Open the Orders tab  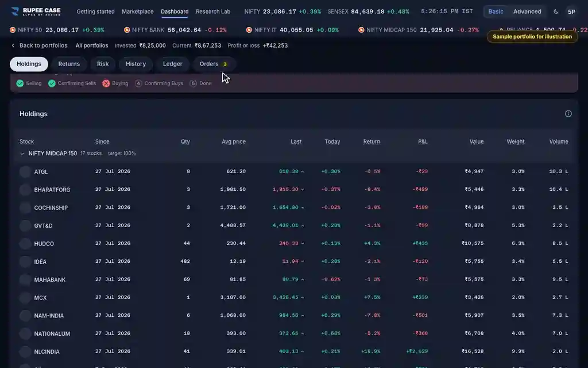214,64
